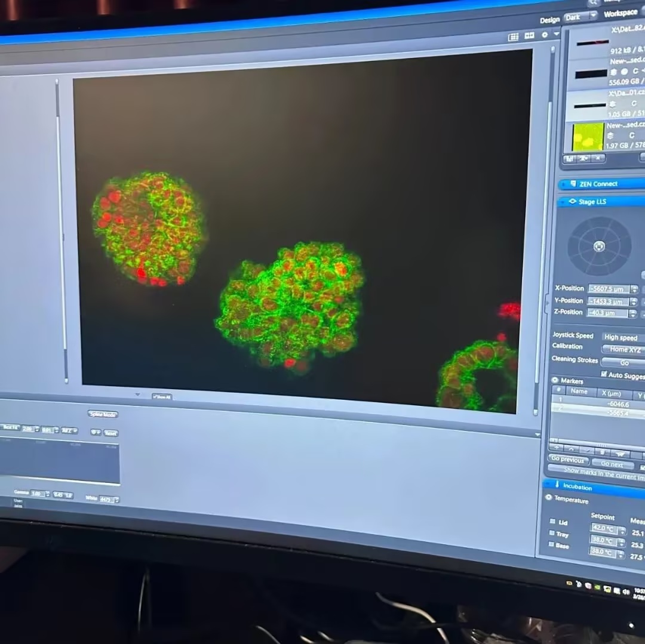Click the save-as icon below document list
This screenshot has height=644, width=645.
pyautogui.click(x=583, y=158)
